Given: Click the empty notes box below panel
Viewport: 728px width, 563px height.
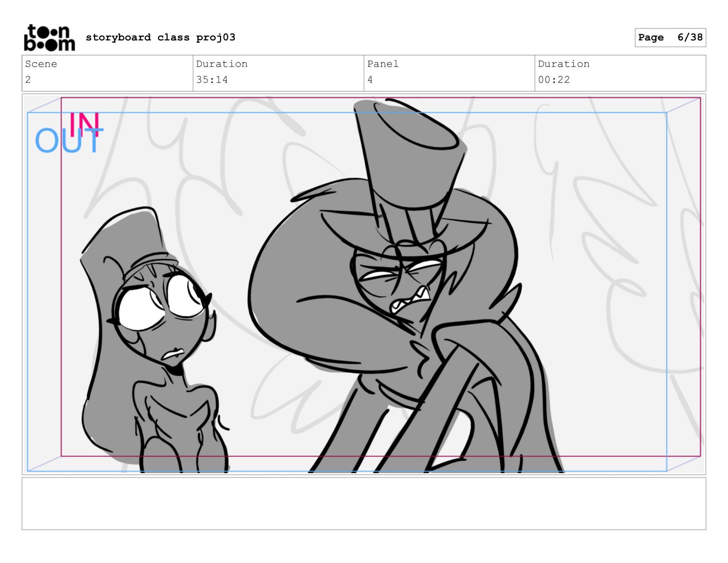Looking at the screenshot, I should [x=364, y=503].
